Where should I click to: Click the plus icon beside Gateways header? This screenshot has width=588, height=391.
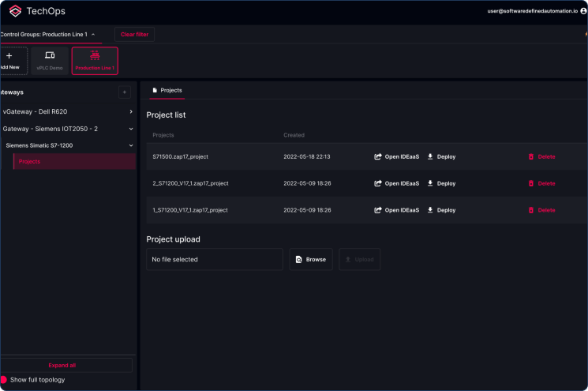(x=124, y=92)
